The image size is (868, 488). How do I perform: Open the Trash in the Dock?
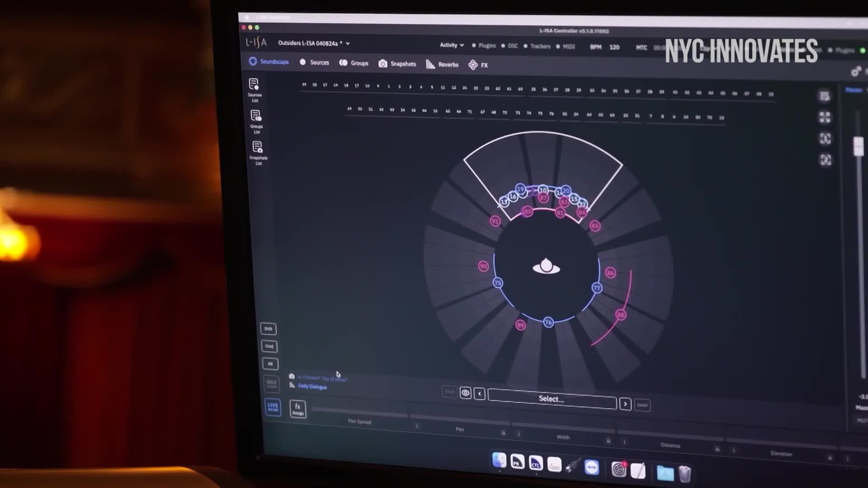click(x=685, y=474)
